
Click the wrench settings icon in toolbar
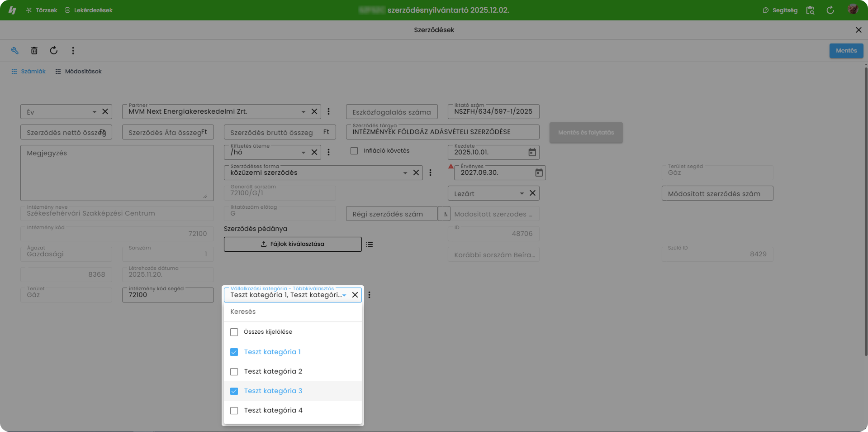tap(15, 51)
